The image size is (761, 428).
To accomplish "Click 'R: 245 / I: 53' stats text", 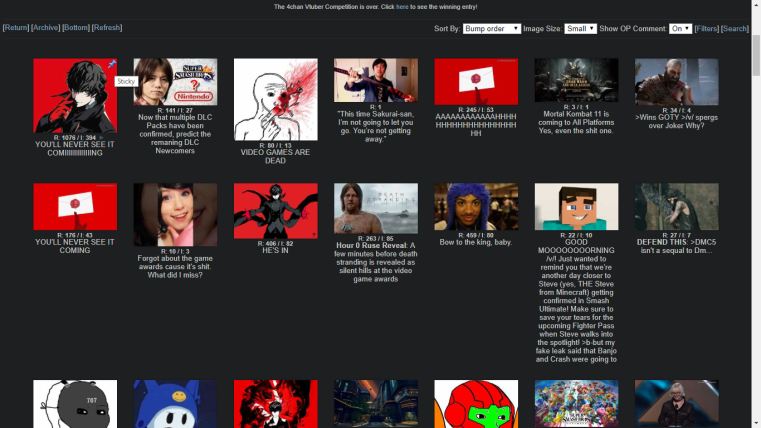I will point(476,110).
